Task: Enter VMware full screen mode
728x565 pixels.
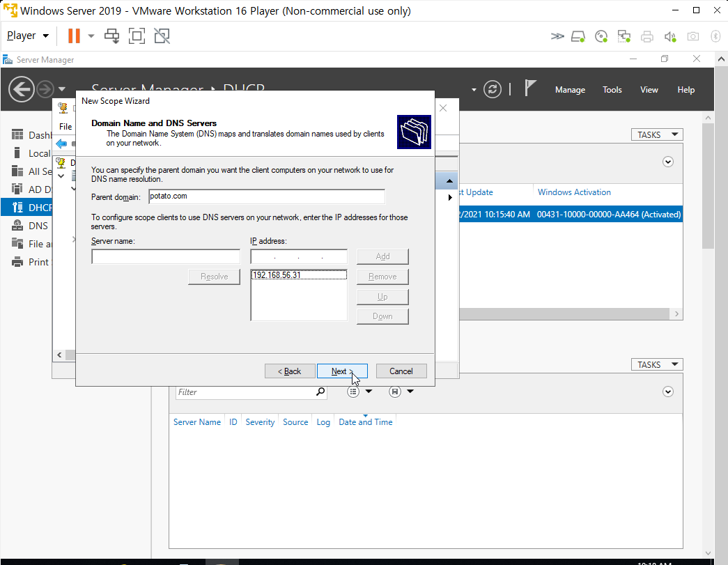Action: click(137, 36)
